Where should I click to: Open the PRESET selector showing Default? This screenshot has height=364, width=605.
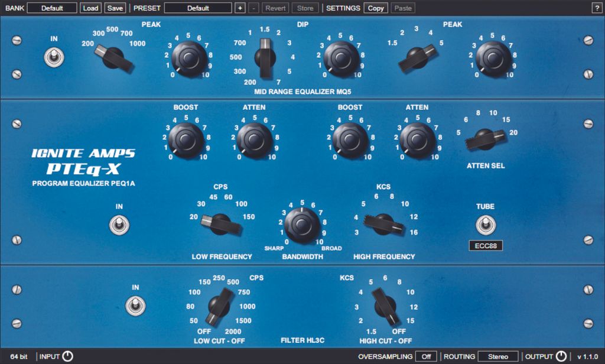tap(198, 8)
